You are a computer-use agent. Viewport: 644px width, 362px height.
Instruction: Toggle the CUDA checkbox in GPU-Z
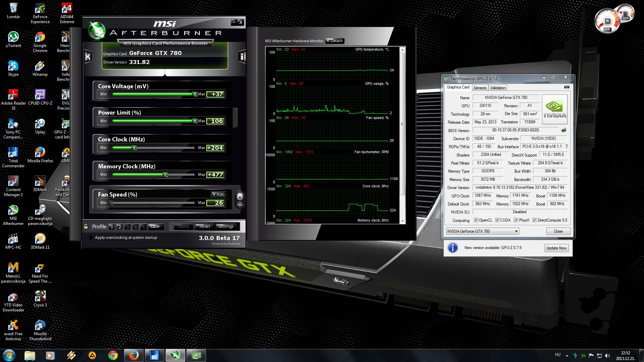point(497,220)
